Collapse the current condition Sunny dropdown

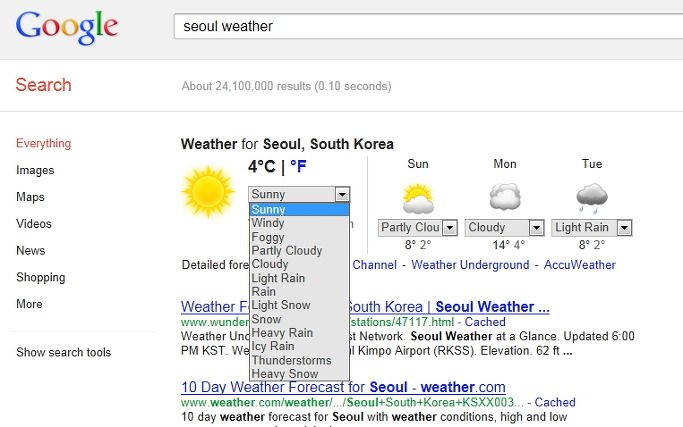pyautogui.click(x=342, y=194)
